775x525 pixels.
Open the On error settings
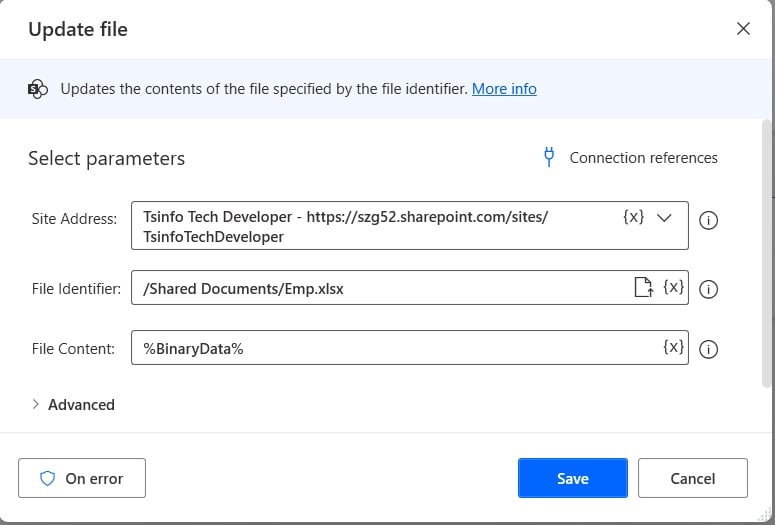pyautogui.click(x=82, y=478)
